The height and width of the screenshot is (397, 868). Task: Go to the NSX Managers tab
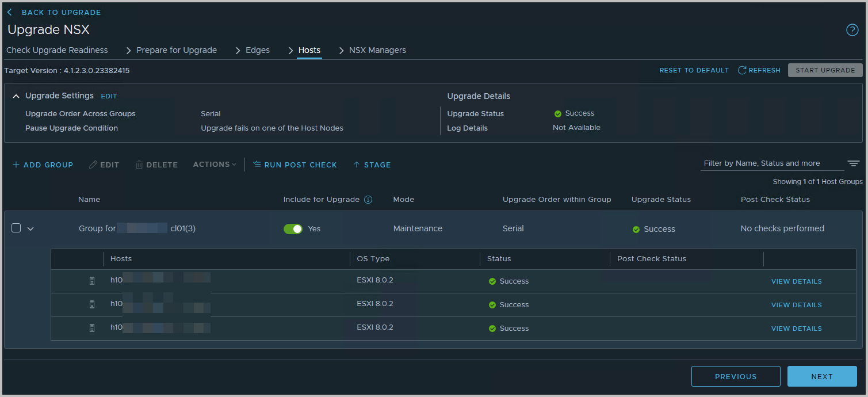377,50
